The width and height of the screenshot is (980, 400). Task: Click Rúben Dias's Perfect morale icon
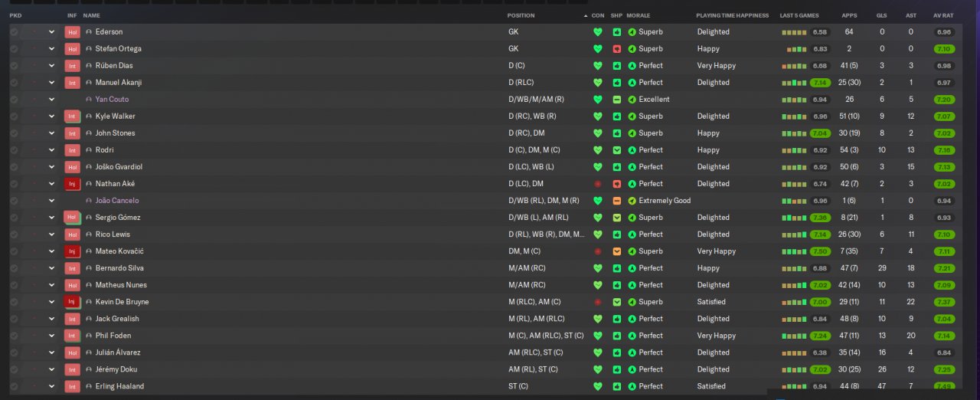[x=632, y=66]
